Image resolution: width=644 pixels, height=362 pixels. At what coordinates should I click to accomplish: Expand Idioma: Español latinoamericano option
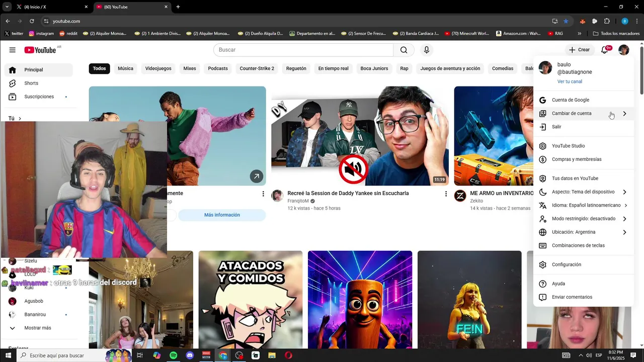coord(583,205)
